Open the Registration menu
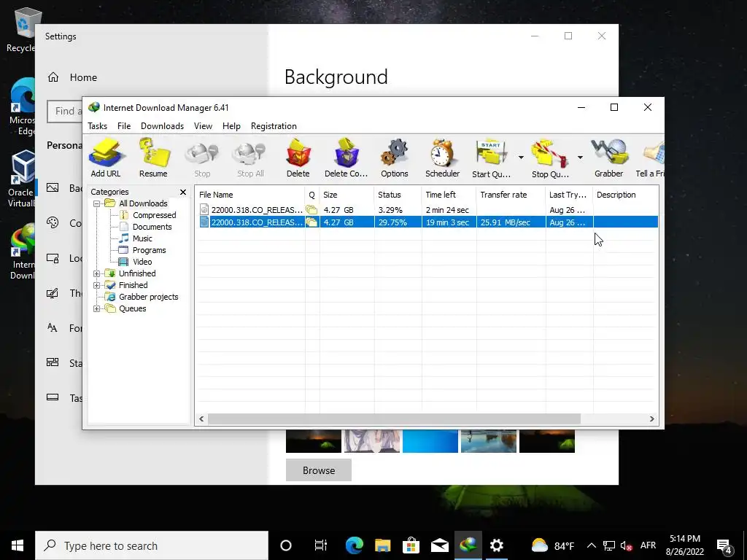 coord(274,126)
